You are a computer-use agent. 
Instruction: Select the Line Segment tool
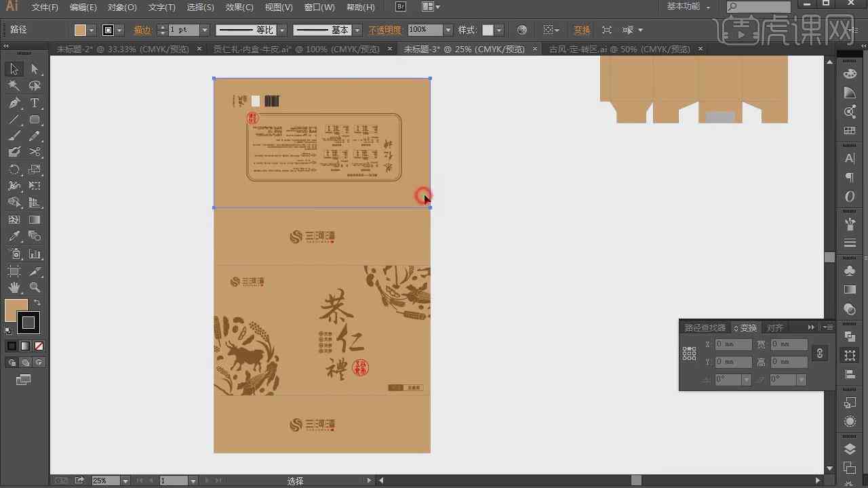tap(14, 120)
